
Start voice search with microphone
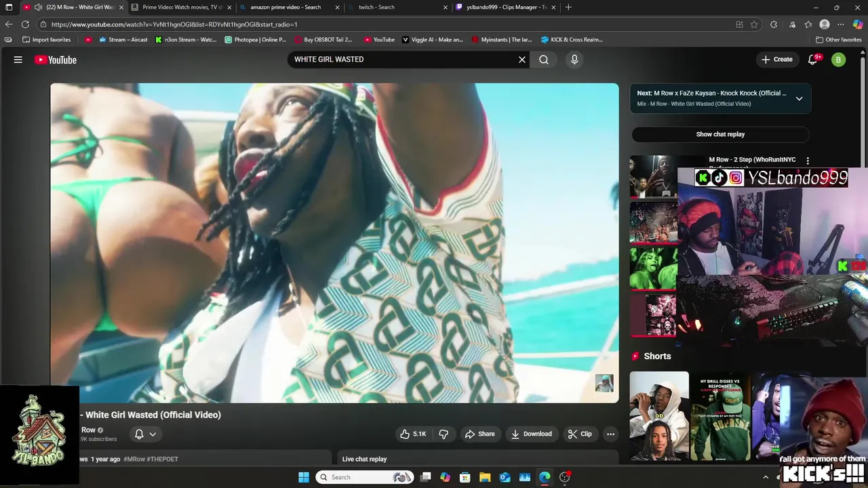574,60
